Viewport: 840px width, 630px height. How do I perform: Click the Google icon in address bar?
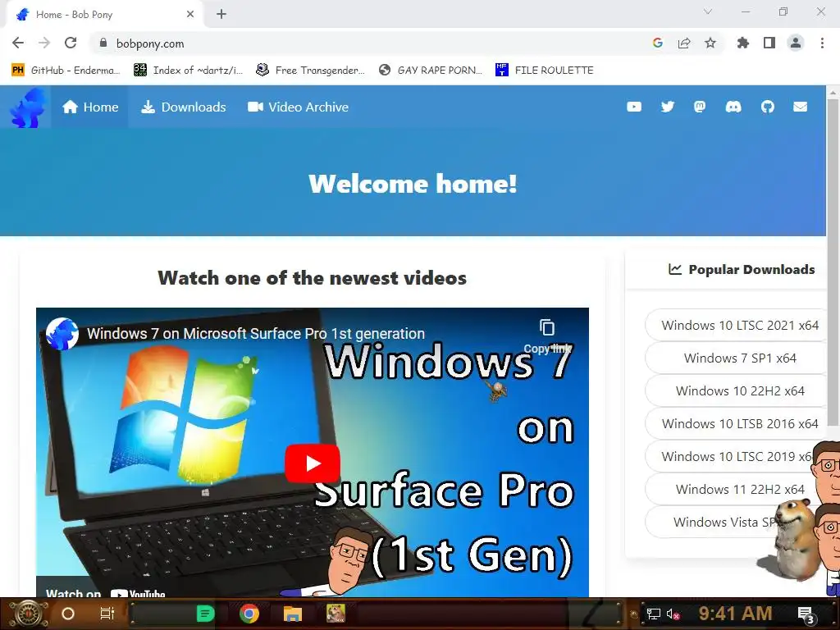[x=657, y=43]
